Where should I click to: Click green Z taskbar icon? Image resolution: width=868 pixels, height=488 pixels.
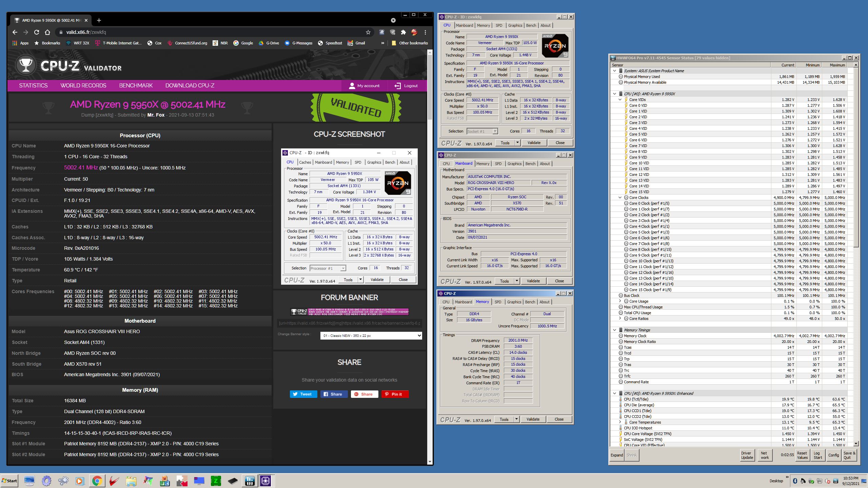click(216, 481)
